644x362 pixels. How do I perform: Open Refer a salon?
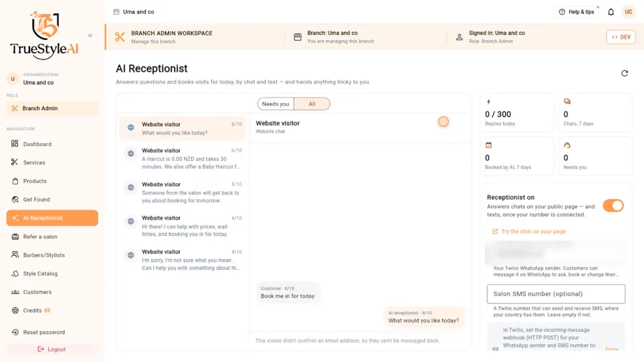tap(52, 236)
